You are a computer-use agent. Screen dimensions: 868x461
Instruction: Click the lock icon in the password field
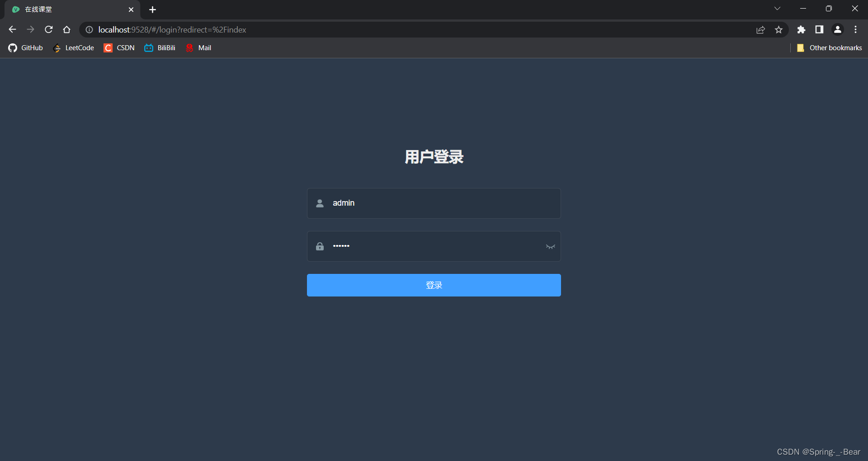pos(320,246)
